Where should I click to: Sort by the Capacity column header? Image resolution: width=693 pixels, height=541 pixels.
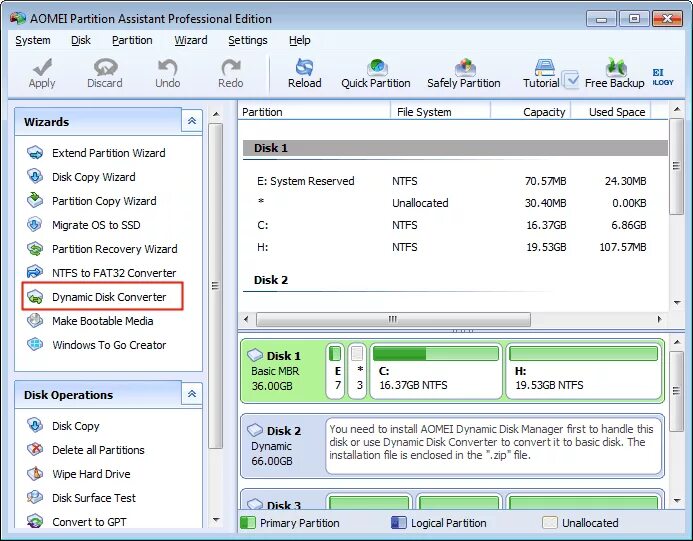click(x=530, y=112)
